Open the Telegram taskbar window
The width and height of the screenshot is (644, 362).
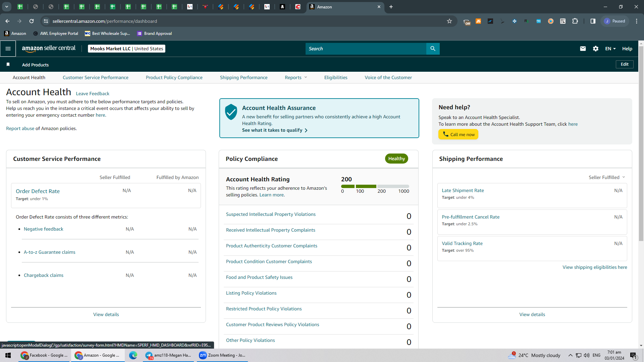168,355
